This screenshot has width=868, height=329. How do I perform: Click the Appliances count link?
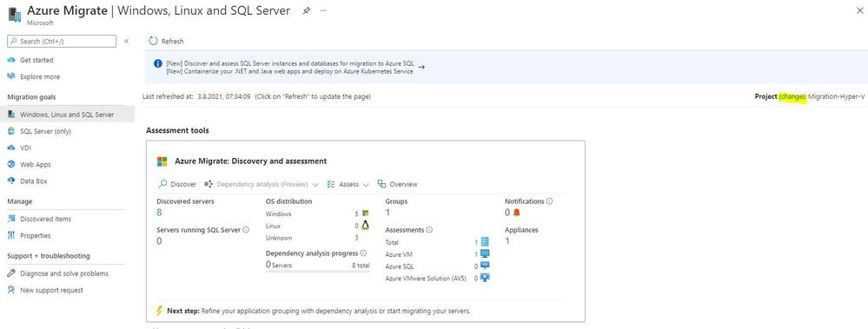(507, 241)
